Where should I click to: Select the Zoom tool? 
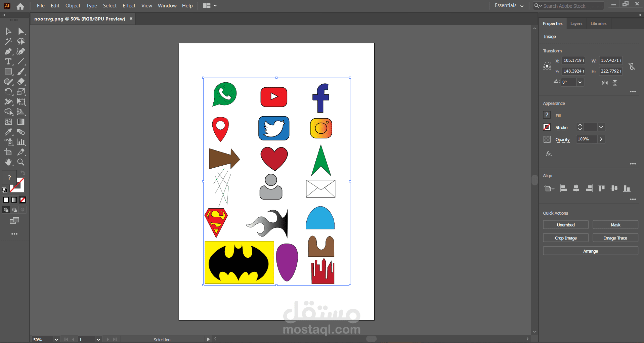[x=21, y=162]
